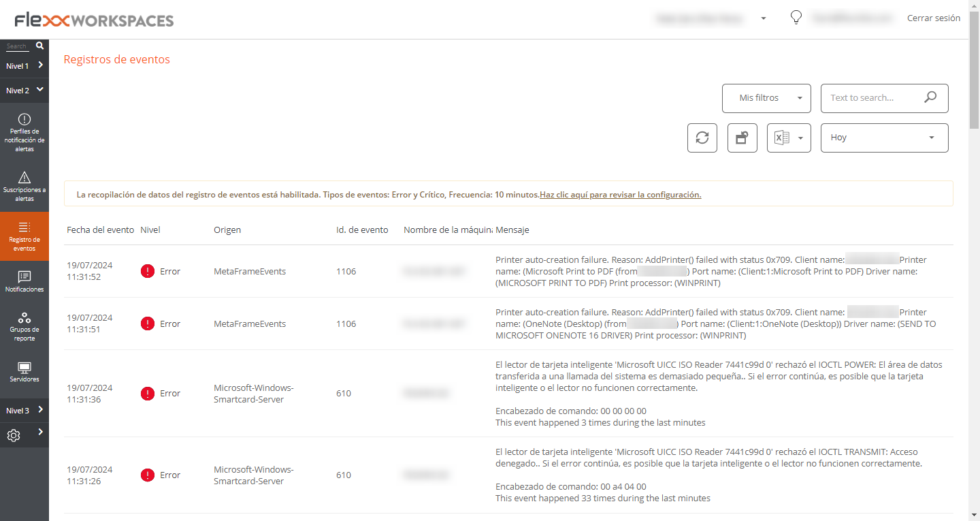The image size is (980, 521).
Task: Click Haz clic aquí para revisar la configuración
Action: click(621, 194)
